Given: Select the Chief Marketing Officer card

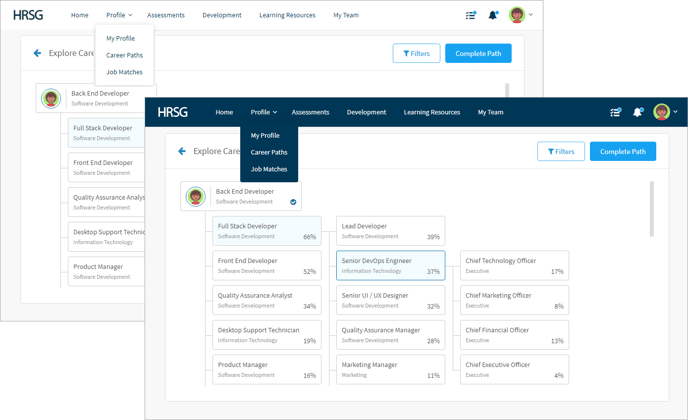Looking at the screenshot, I should point(514,300).
